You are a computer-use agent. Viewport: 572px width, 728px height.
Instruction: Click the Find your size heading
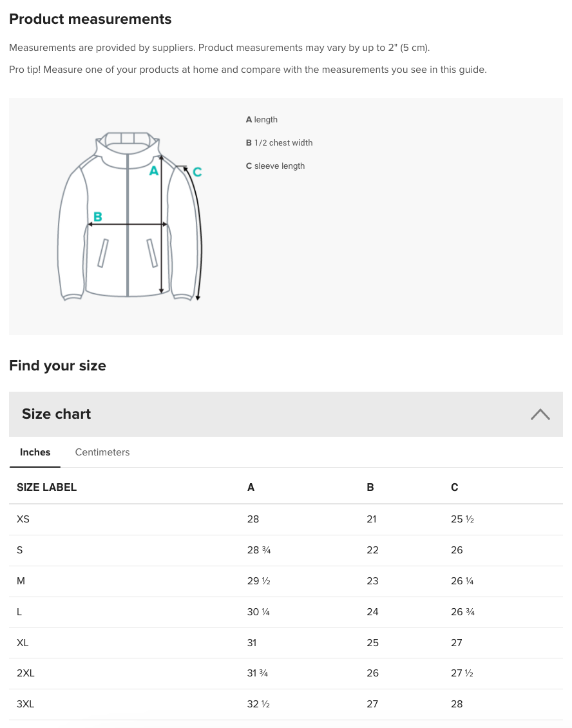[57, 365]
